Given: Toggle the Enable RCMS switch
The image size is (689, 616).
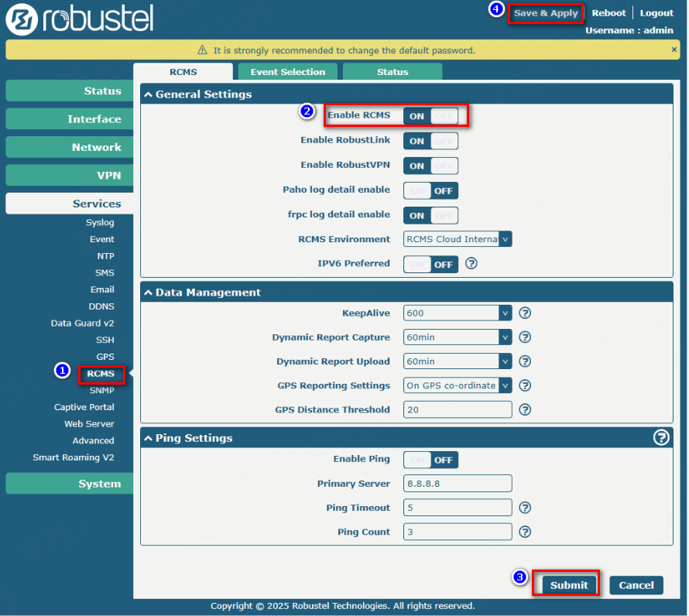Looking at the screenshot, I should tap(430, 116).
